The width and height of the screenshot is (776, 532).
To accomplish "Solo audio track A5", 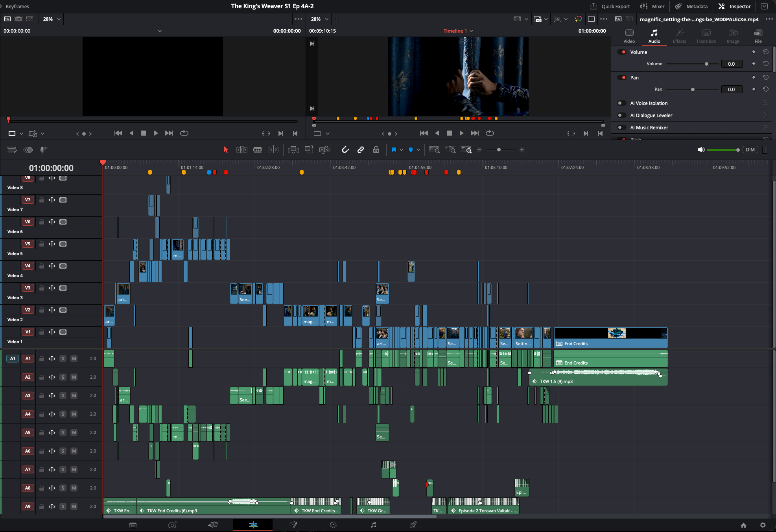I will [x=63, y=433].
